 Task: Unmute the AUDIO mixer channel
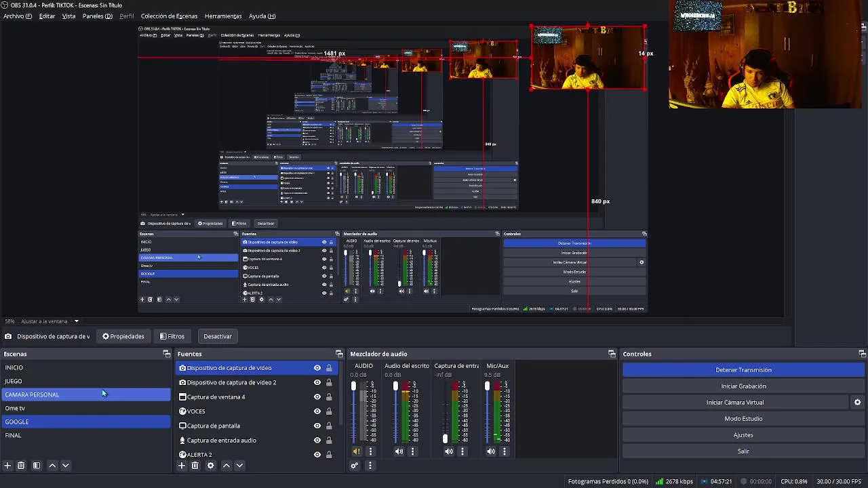pyautogui.click(x=357, y=451)
